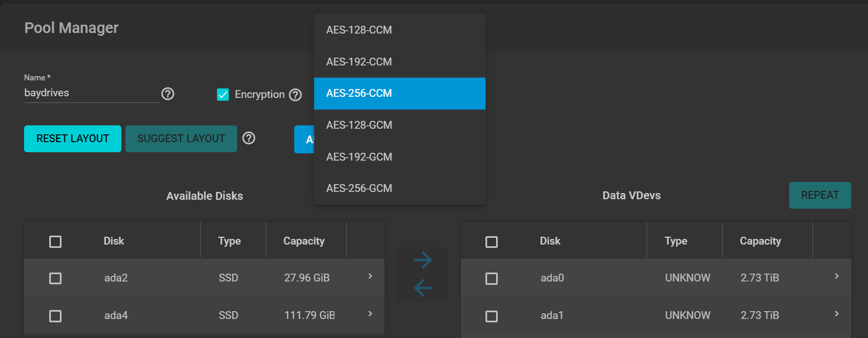
Task: Expand ada1 row details chevron
Action: 837,314
